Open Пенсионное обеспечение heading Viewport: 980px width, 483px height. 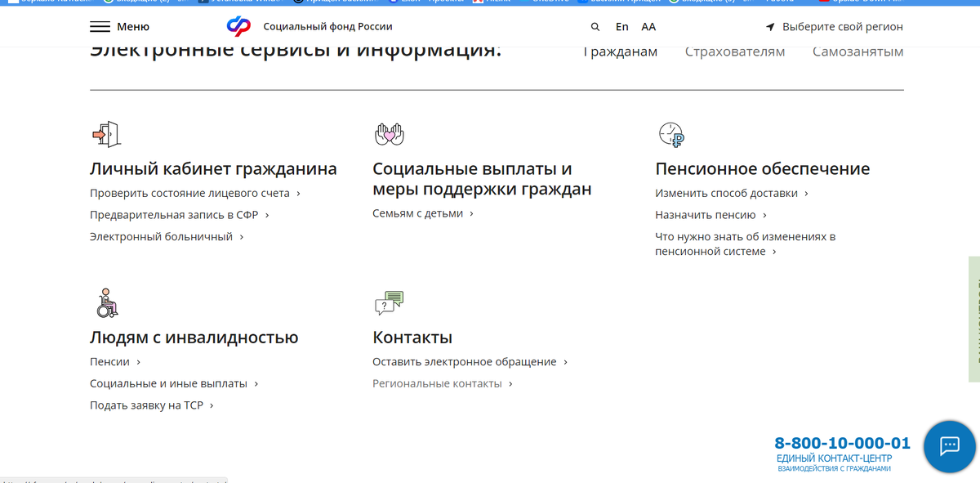763,169
